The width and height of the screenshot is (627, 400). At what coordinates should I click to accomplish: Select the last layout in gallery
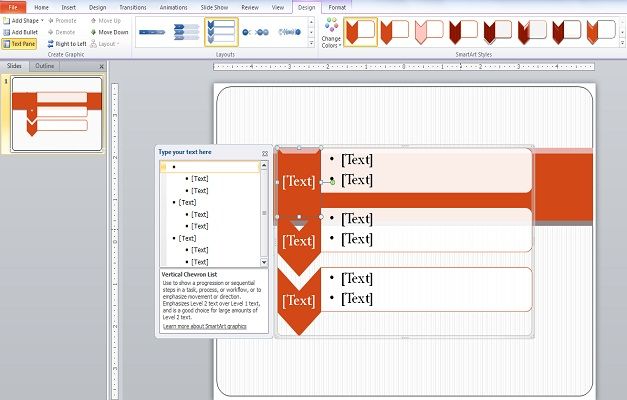point(290,32)
